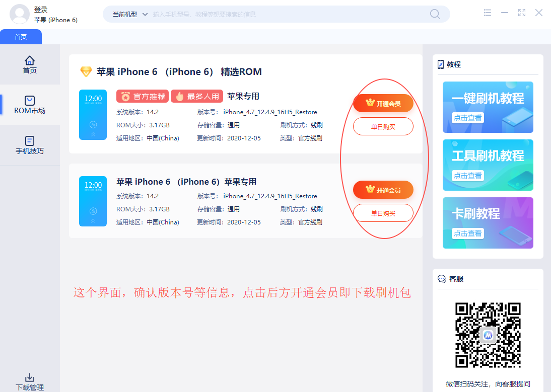The width and height of the screenshot is (551, 392).
Task: Click 单日购买 for the 官方推荐 ROM
Action: pyautogui.click(x=383, y=127)
